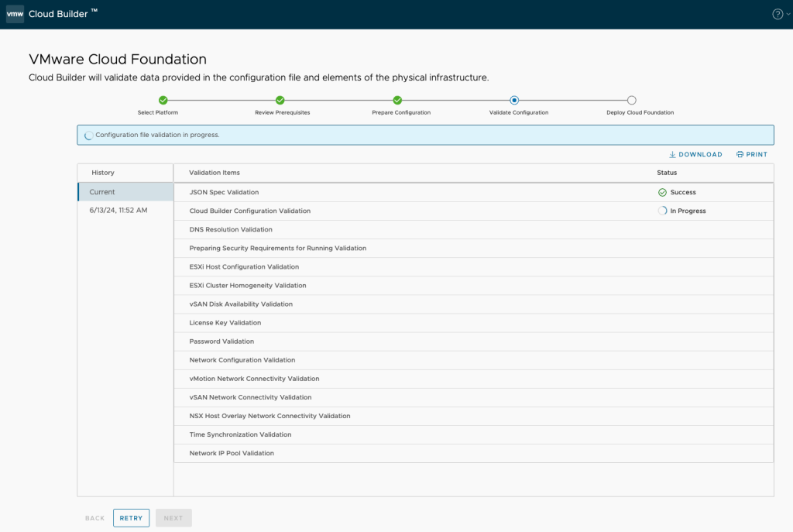Select Network Configuration Validation row

pos(473,360)
